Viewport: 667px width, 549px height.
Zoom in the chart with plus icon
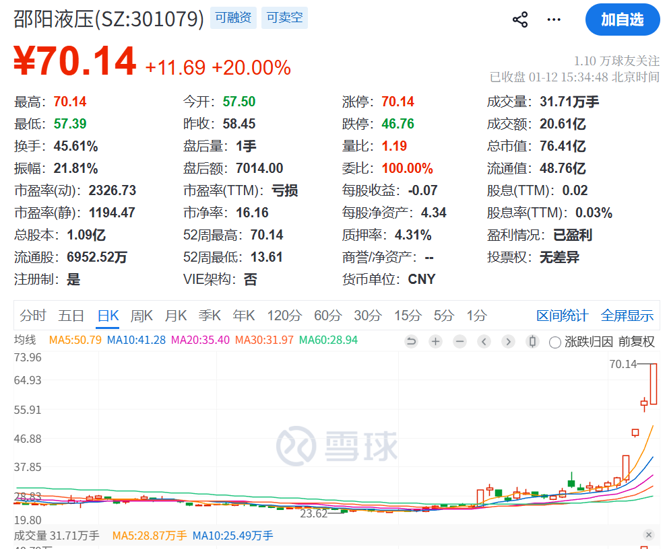pos(435,342)
